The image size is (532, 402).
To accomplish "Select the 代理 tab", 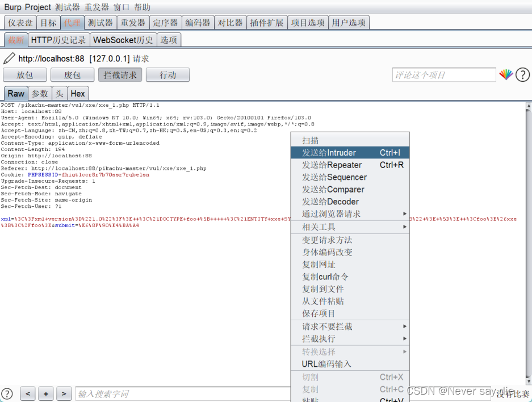I will pyautogui.click(x=72, y=23).
